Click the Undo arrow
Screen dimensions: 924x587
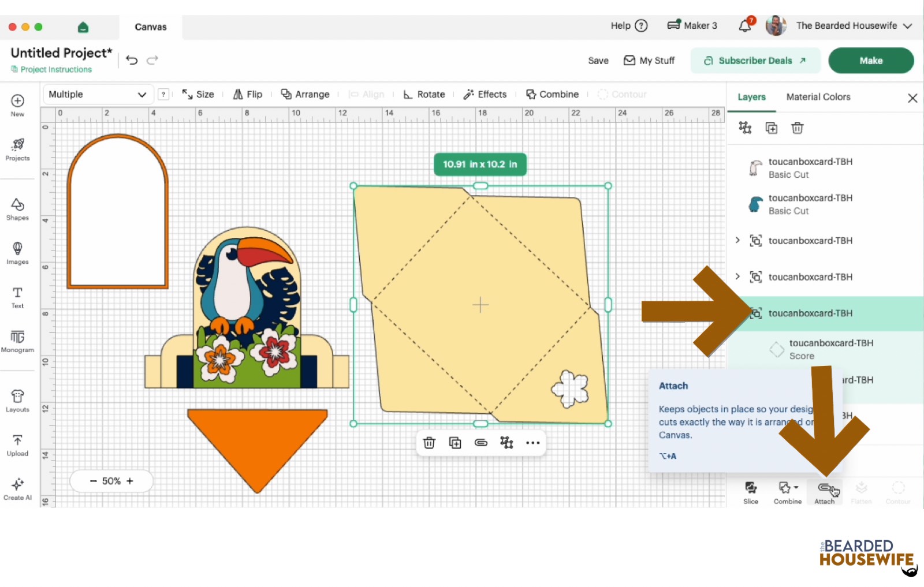click(132, 60)
